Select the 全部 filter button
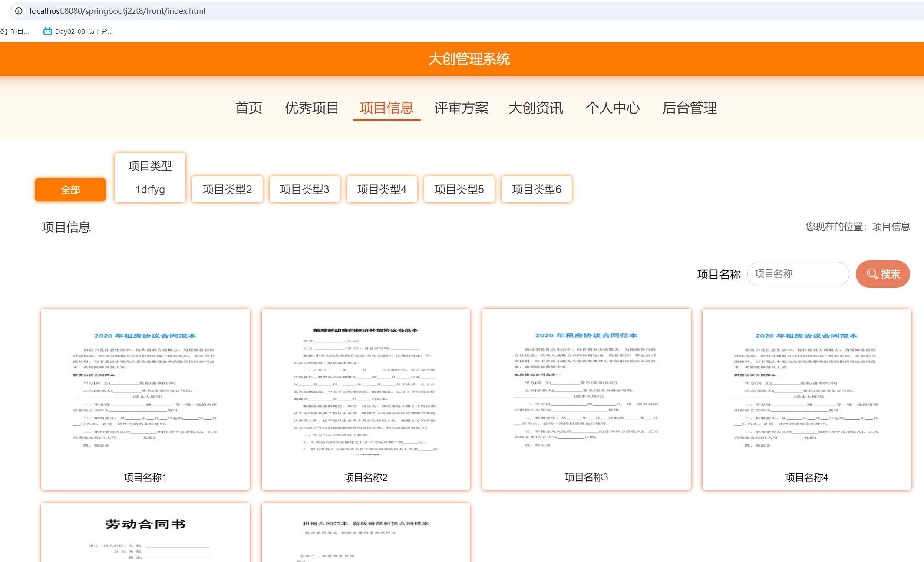Screen dimensions: 924x562 [x=70, y=190]
